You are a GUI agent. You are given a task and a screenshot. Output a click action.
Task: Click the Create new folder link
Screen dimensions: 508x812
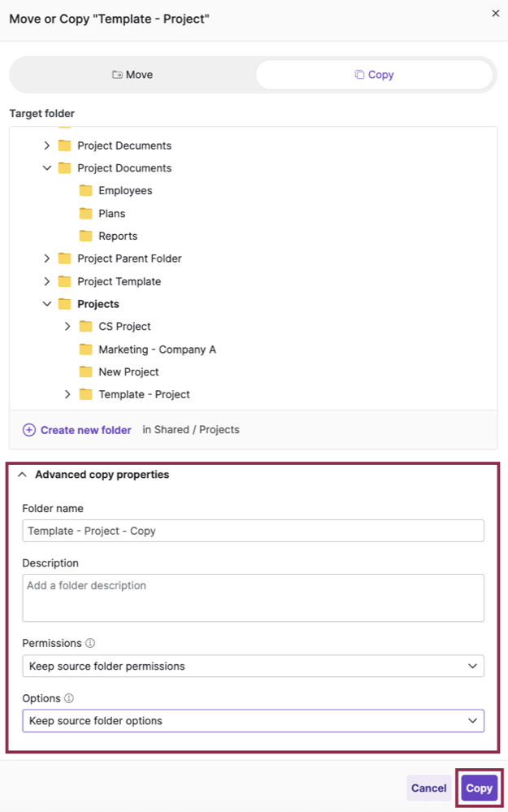[x=85, y=430]
